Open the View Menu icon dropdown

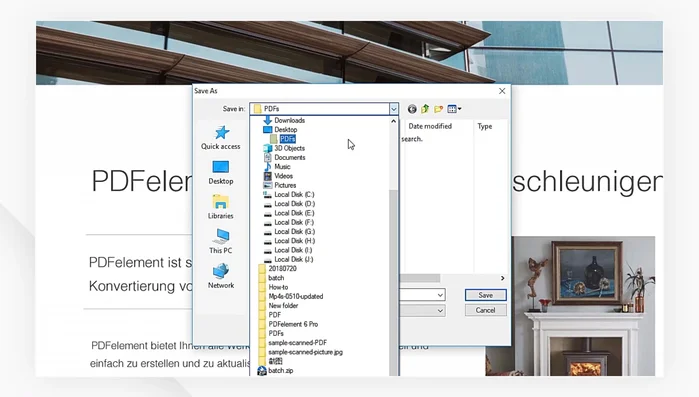[454, 109]
